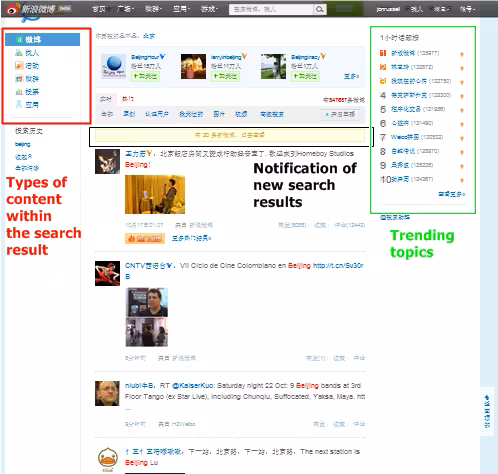Click the orange arrow beside first trending topic
This screenshot has height=474, width=498.
pyautogui.click(x=462, y=54)
